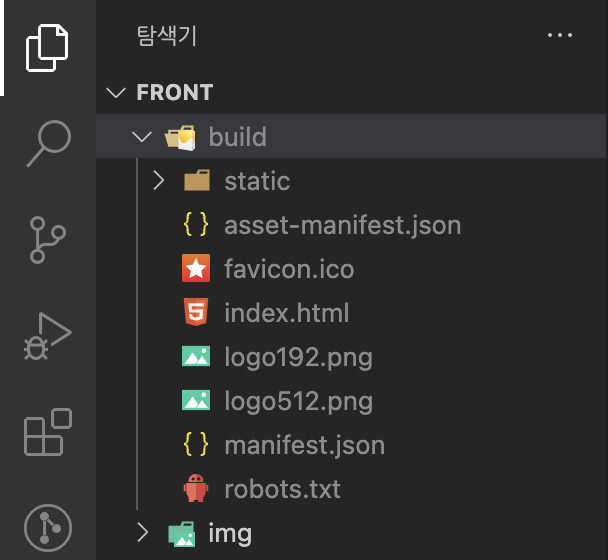Collapse the build folder chevron

click(142, 137)
